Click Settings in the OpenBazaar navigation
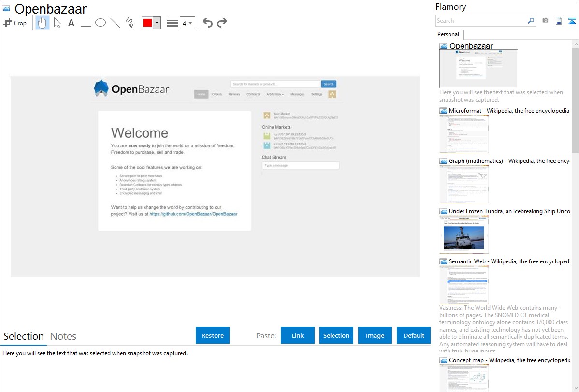 click(x=317, y=94)
